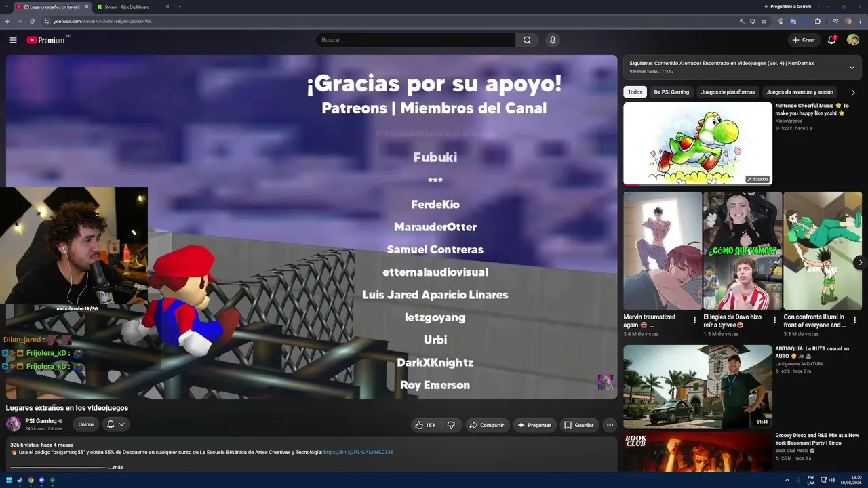The width and height of the screenshot is (868, 488).
Task: Open the YouTube account avatar menu
Action: click(x=853, y=40)
